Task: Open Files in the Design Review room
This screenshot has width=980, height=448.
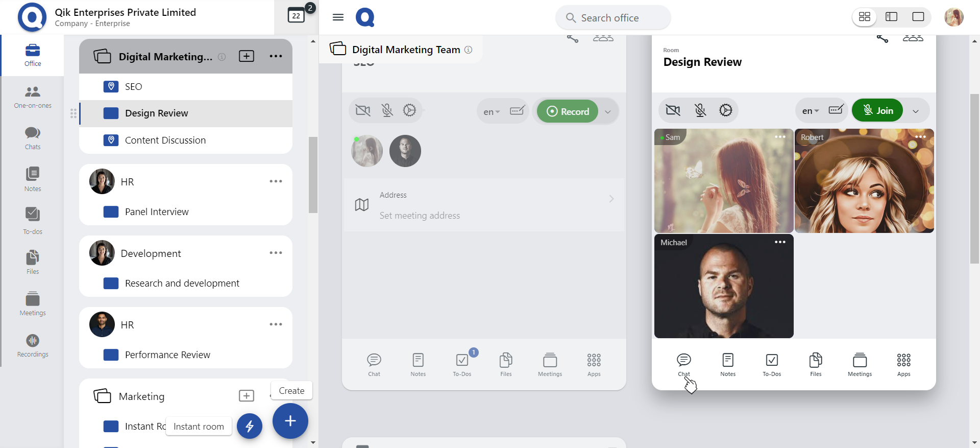Action: pyautogui.click(x=816, y=364)
